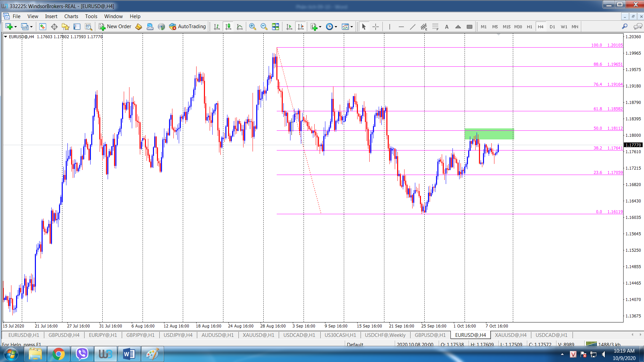The image size is (644, 362).
Task: Select the rectangle shape tool
Action: click(x=470, y=26)
